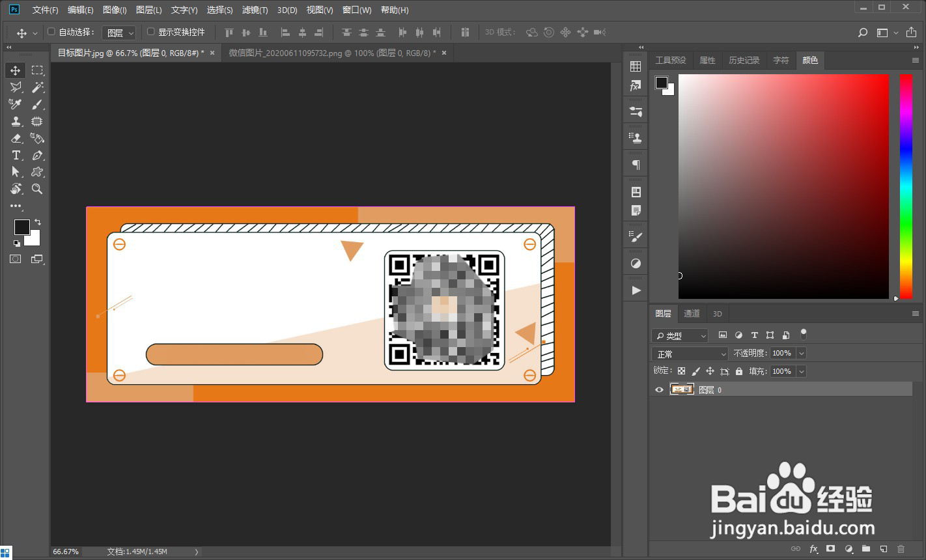The width and height of the screenshot is (926, 560).
Task: Open the Color panel flyout menu
Action: 915,60
